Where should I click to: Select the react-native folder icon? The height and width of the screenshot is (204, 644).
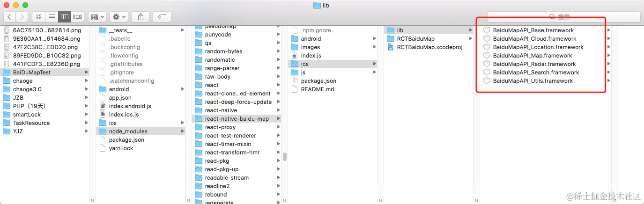pos(199,110)
